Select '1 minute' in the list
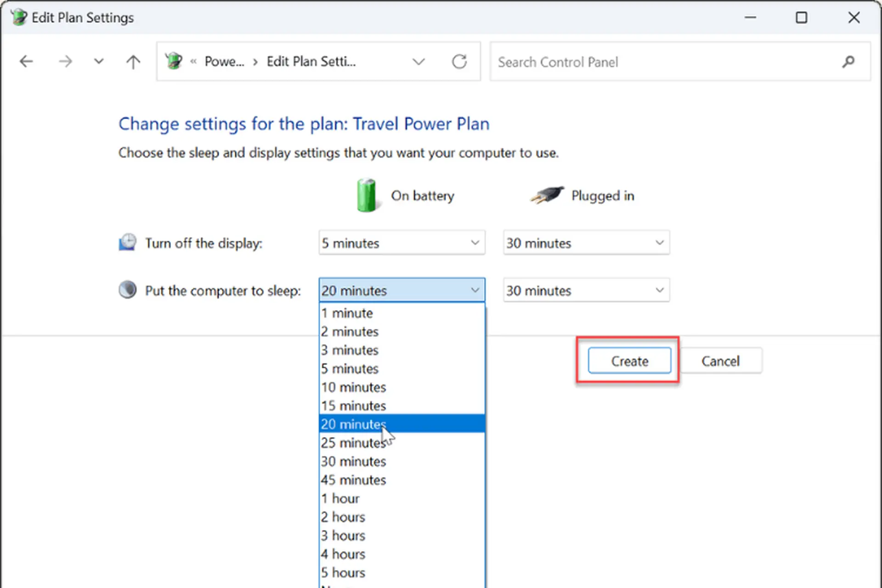This screenshot has height=588, width=882. click(402, 313)
